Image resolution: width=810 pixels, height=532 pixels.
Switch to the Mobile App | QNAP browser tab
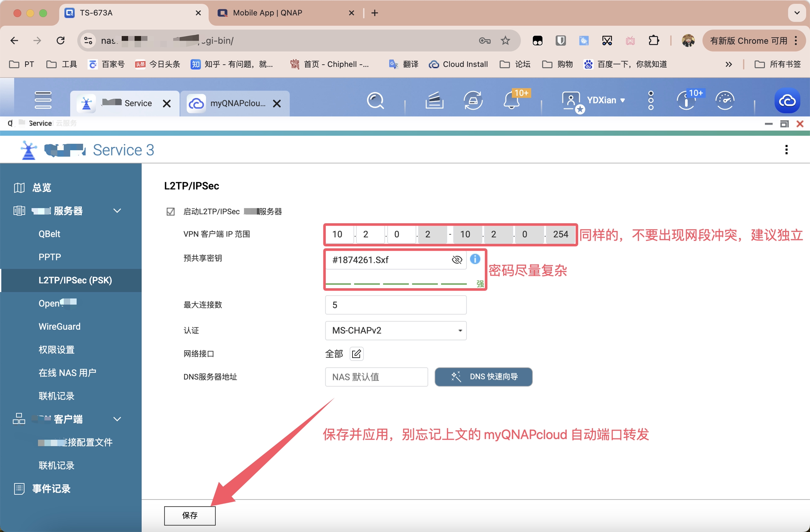[285, 13]
